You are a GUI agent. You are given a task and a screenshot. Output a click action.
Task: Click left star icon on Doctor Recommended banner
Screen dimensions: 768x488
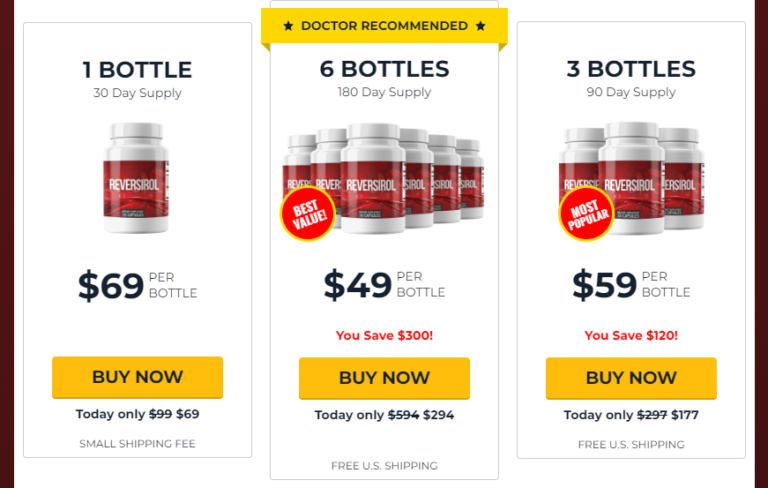tap(288, 26)
